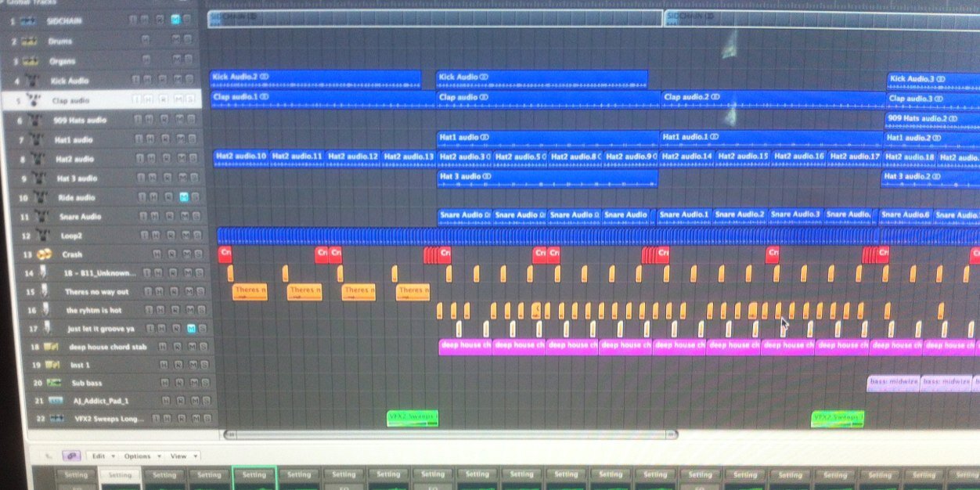980x490 pixels.
Task: Click the deep house chord stab icon
Action: tap(49, 347)
